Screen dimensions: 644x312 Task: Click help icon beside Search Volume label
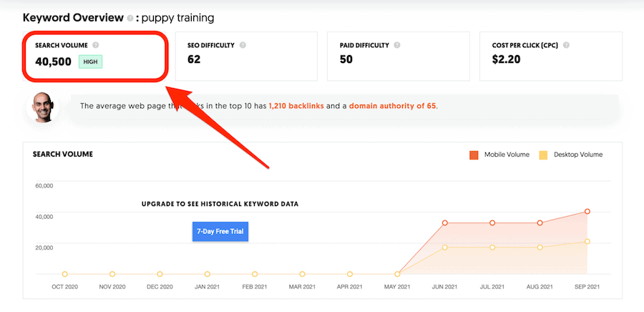tap(96, 45)
